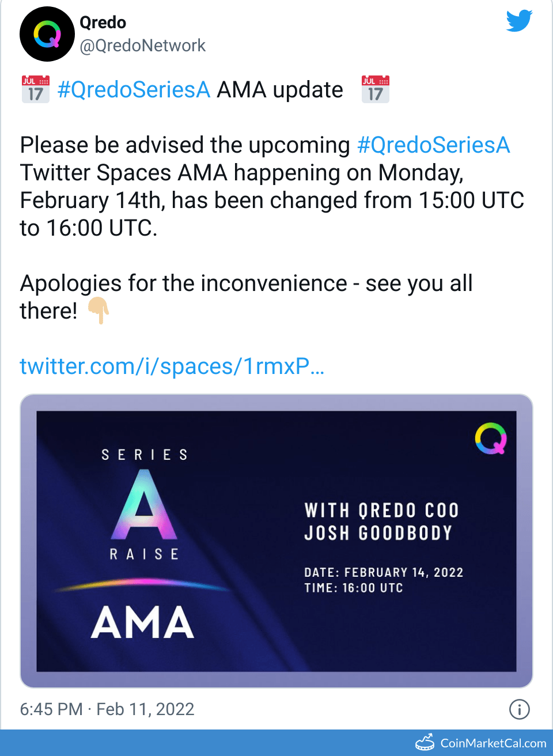Select the #QredoSeriesA hashtag in the headline
The height and width of the screenshot is (756, 553).
pyautogui.click(x=134, y=90)
